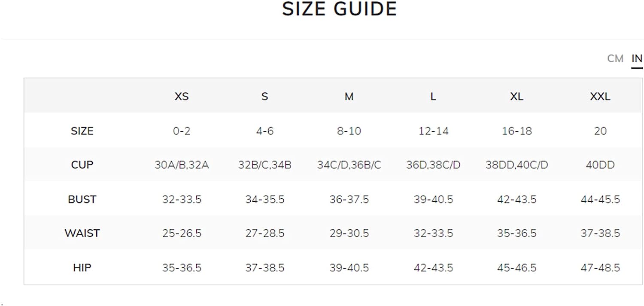
Task: Select the XL column header
Action: pos(516,97)
